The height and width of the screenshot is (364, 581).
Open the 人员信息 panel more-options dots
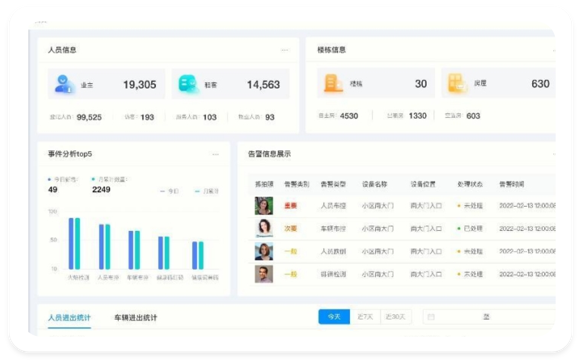tap(285, 50)
